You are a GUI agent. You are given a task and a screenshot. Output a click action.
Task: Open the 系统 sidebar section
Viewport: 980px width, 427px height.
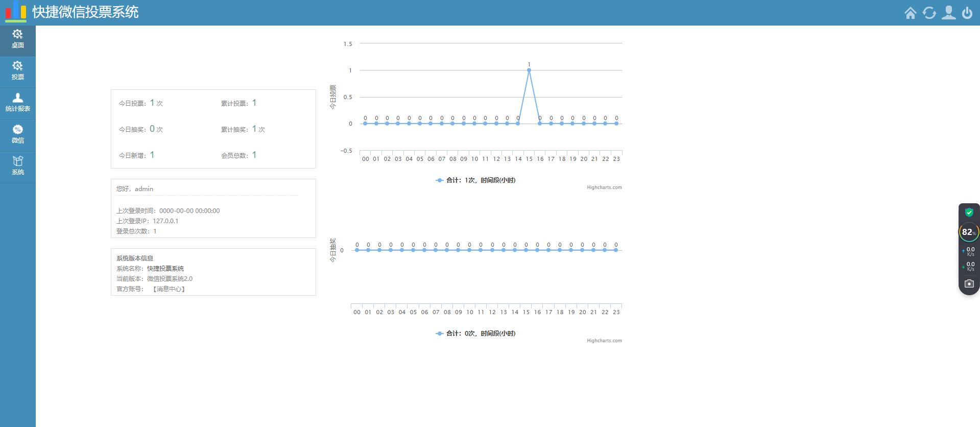coord(18,166)
